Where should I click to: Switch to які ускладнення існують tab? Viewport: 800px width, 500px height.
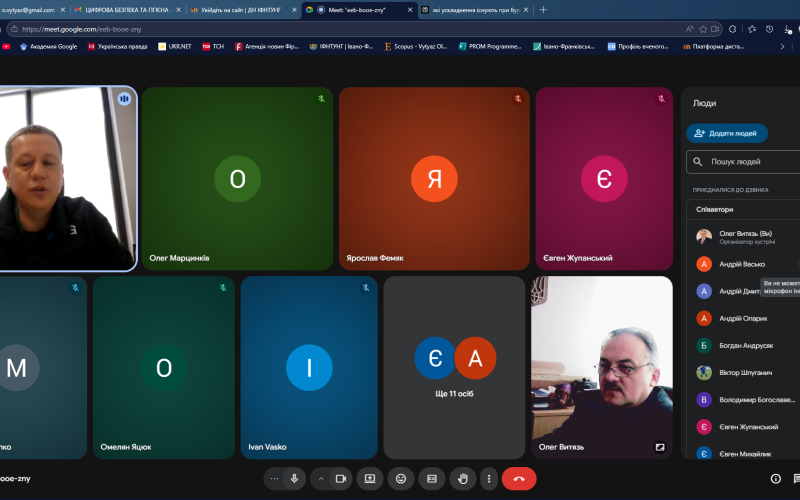[474, 10]
